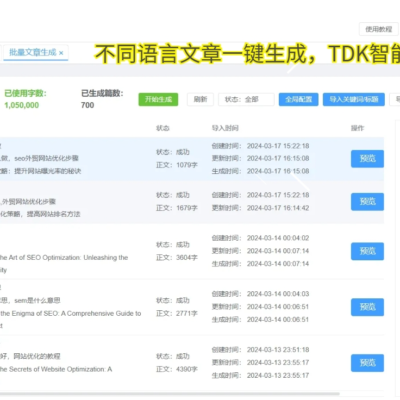The width and height of the screenshot is (400, 400).
Task: Click the 导入时间 column header
Action: (225, 128)
